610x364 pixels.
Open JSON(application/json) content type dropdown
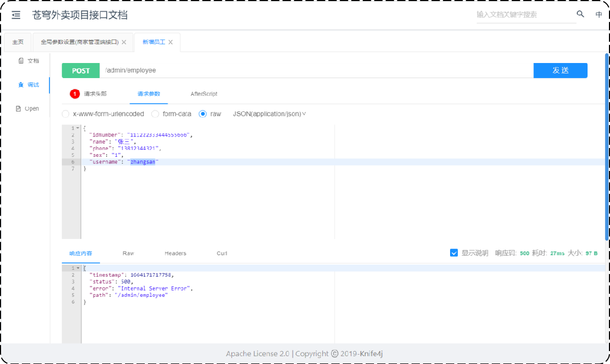(x=269, y=114)
